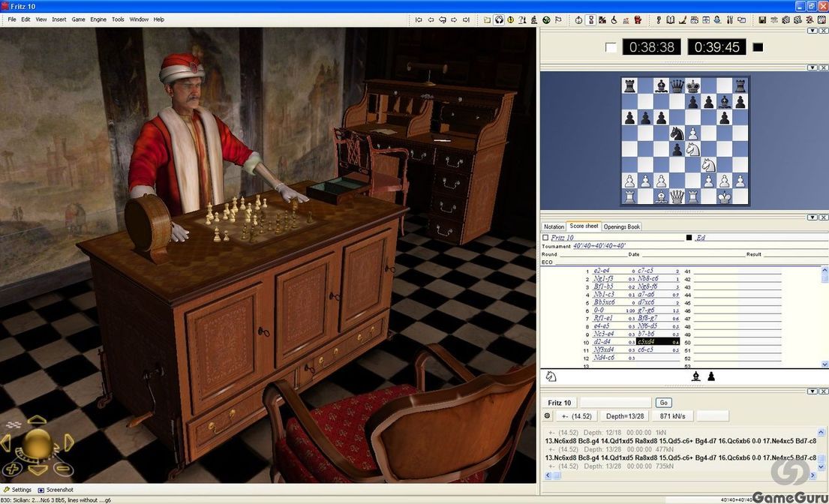Select the Score sheet tab
This screenshot has width=829, height=504.
(x=584, y=226)
